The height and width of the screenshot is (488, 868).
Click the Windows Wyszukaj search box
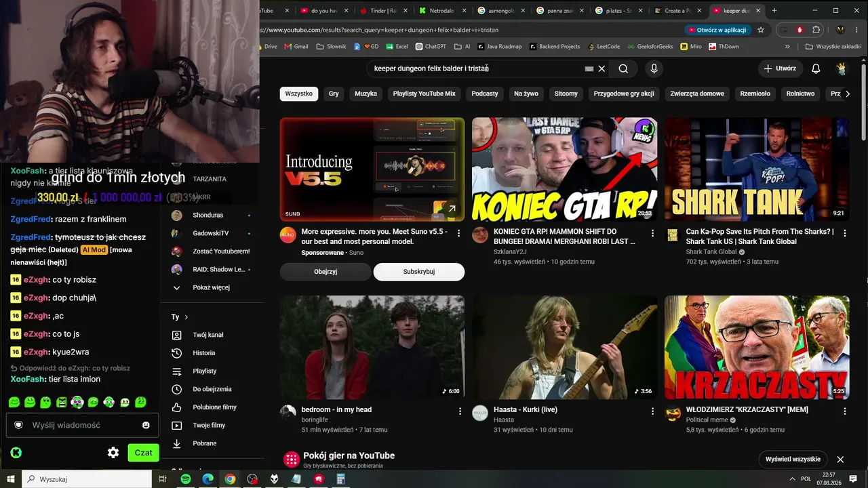[x=87, y=479]
